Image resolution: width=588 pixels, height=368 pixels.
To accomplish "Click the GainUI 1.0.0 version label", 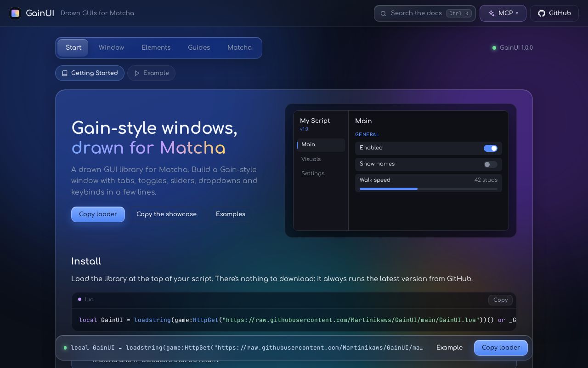I will pyautogui.click(x=516, y=48).
